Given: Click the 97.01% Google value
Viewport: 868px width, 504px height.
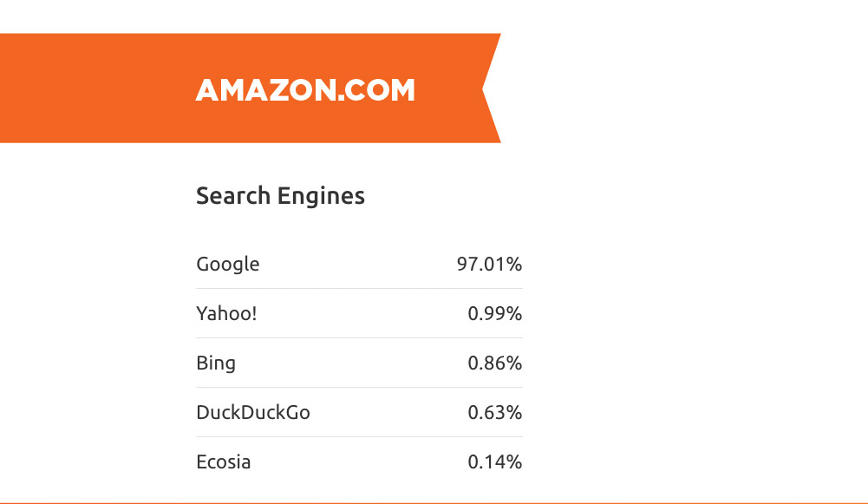Looking at the screenshot, I should pos(489,265).
